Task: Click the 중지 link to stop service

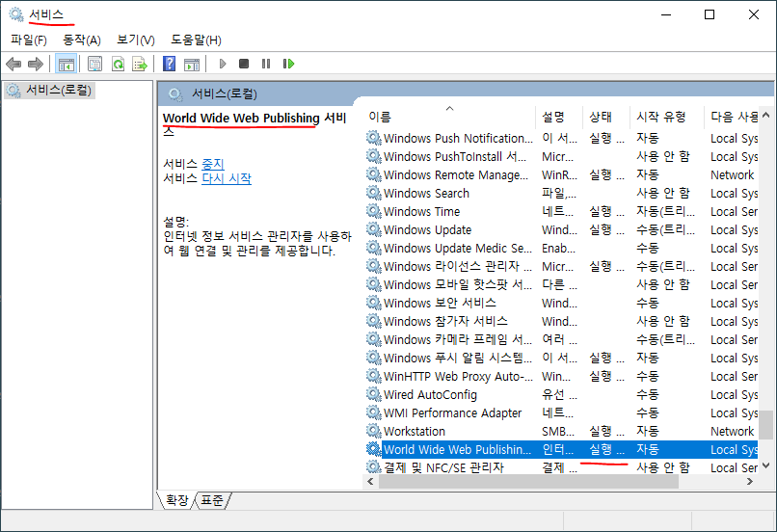Action: click(213, 164)
